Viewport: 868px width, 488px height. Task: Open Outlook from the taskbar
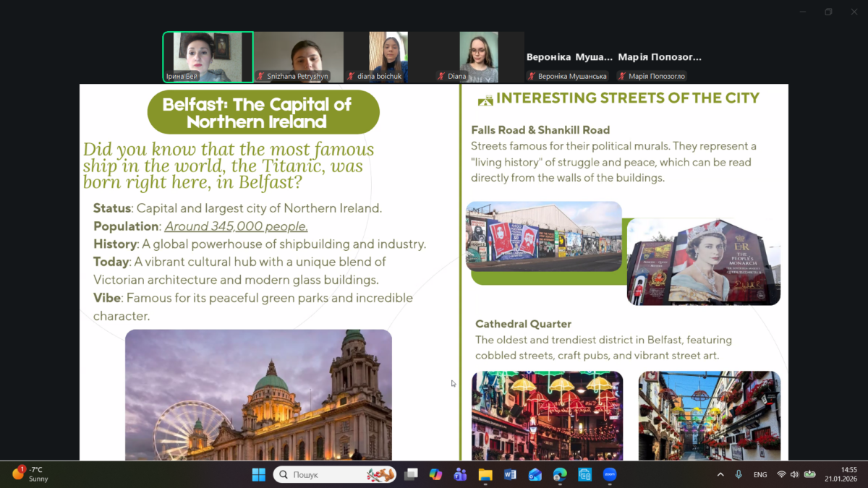pyautogui.click(x=535, y=475)
